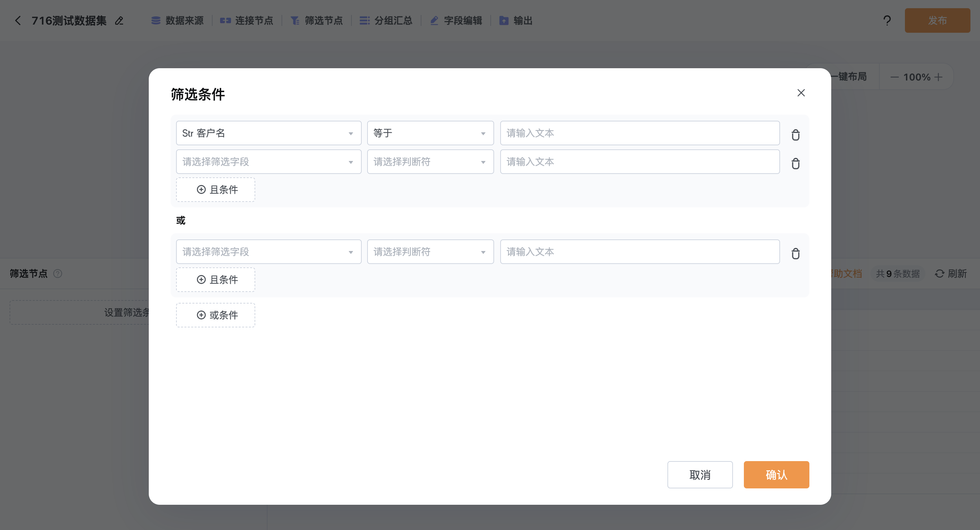980x530 pixels.
Task: Click the 100% zoom level value
Action: 917,77
